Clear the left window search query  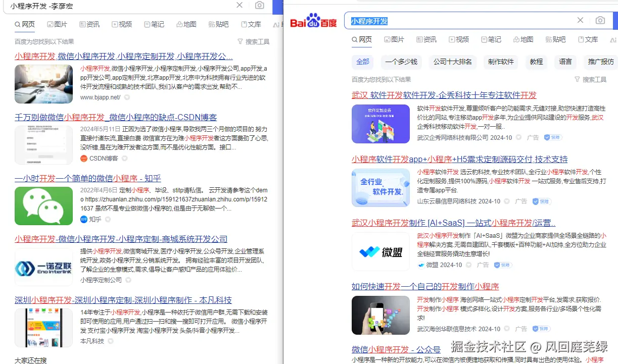[x=240, y=5]
